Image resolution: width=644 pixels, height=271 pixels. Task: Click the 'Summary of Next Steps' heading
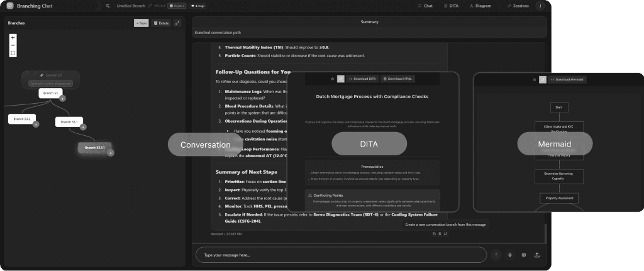(x=247, y=172)
